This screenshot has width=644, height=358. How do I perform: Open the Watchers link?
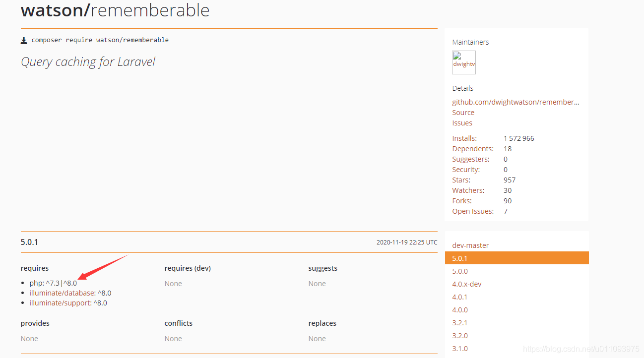click(468, 190)
